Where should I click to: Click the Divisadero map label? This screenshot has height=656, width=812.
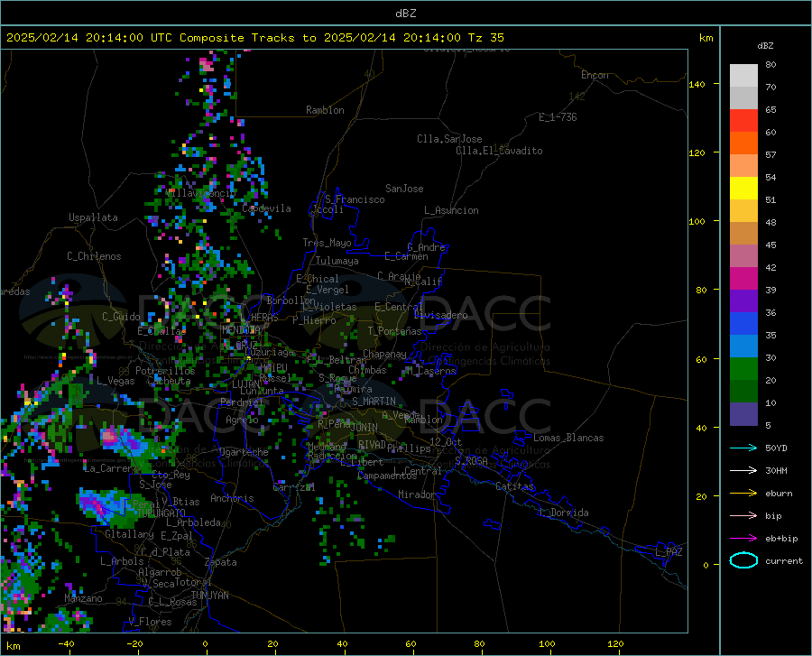pyautogui.click(x=440, y=315)
